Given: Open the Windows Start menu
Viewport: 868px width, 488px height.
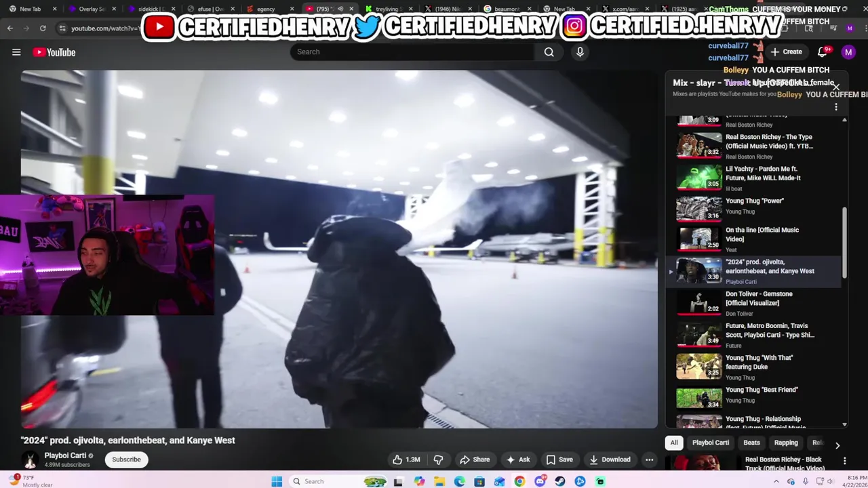Looking at the screenshot, I should (277, 481).
